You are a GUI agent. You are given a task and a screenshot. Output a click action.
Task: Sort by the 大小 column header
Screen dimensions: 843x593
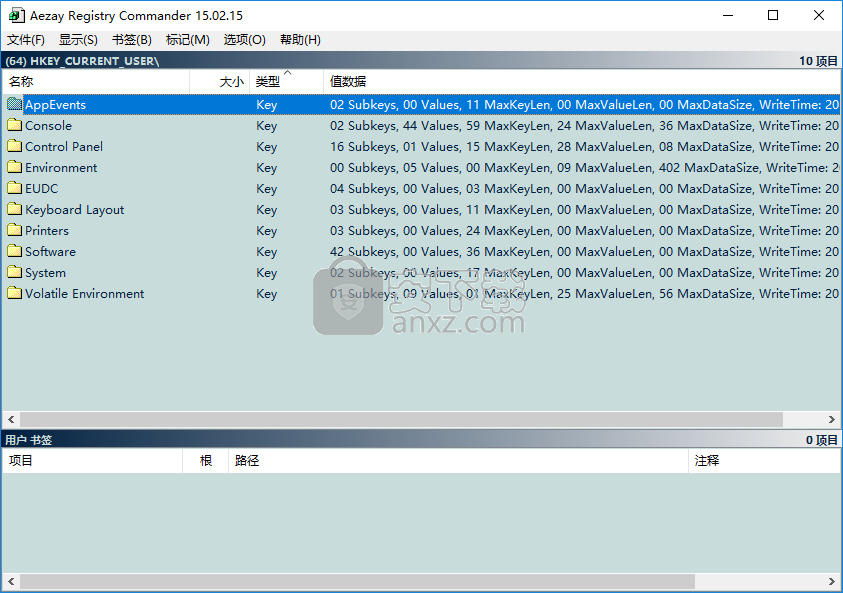[x=219, y=82]
